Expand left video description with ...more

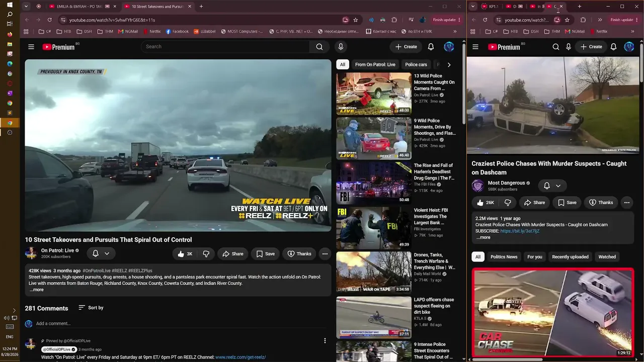pos(37,290)
